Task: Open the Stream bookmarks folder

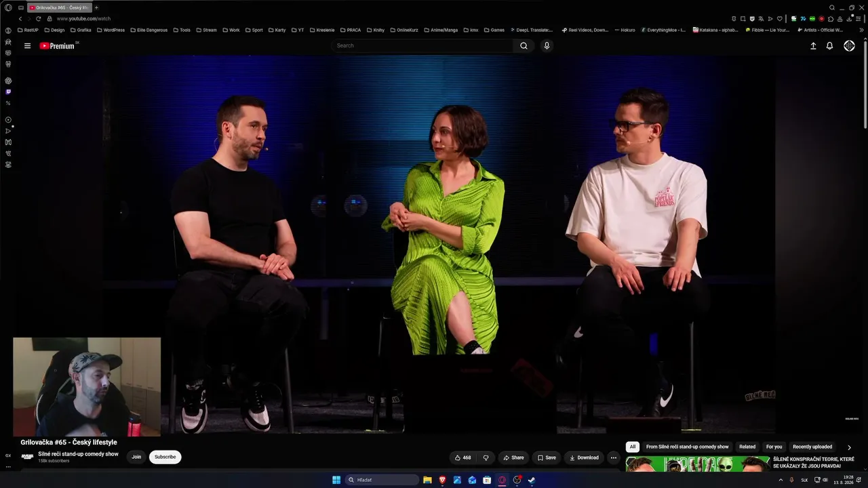Action: tap(206, 30)
